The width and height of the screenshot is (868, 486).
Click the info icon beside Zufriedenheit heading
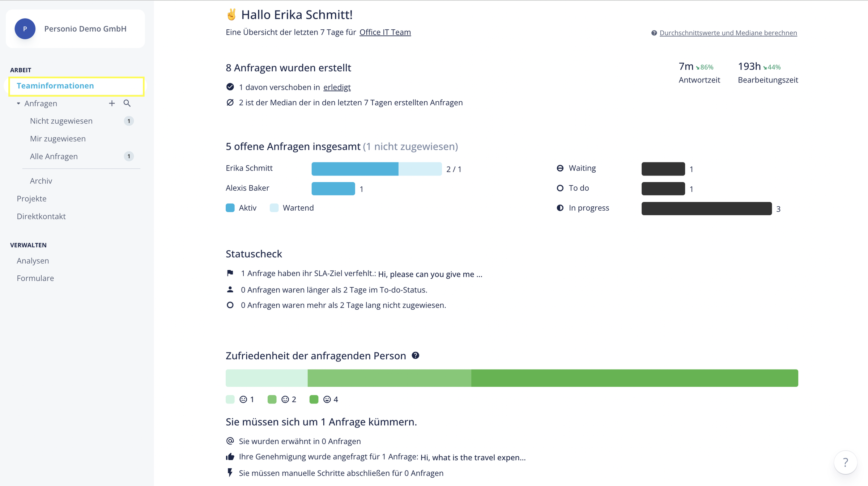pyautogui.click(x=416, y=355)
